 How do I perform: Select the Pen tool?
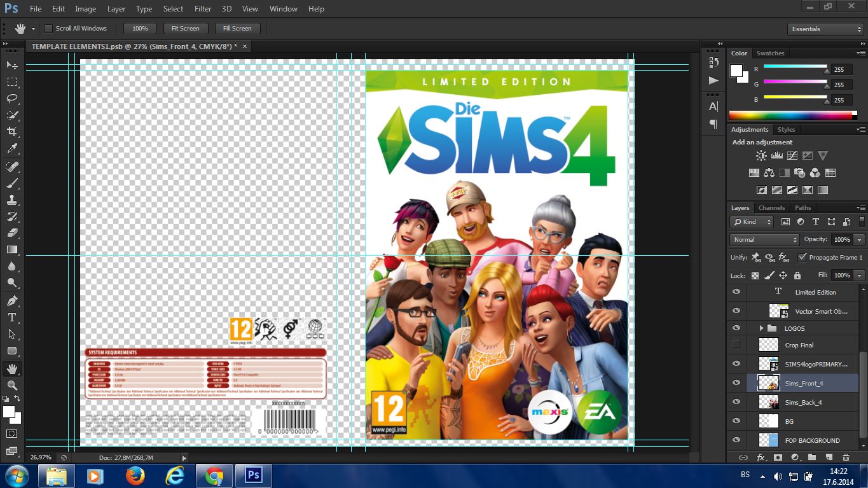[x=11, y=300]
